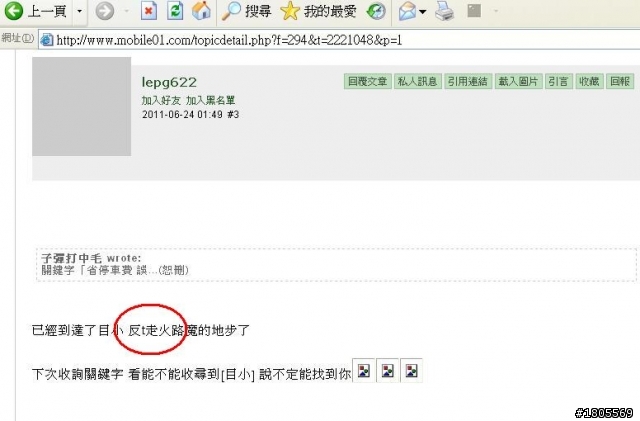Open lepg622 user profile link

tap(169, 82)
